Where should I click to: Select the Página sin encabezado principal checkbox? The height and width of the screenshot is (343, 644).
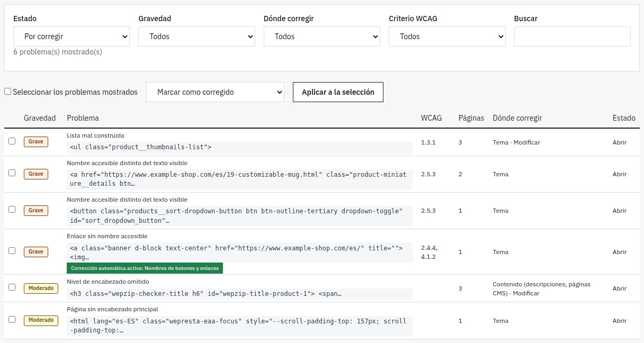pos(12,320)
